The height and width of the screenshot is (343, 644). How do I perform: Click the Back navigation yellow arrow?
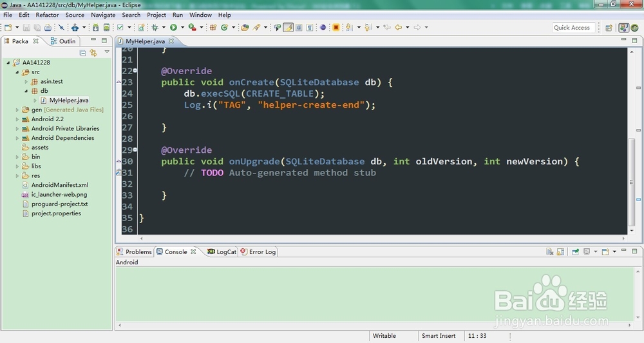[399, 28]
